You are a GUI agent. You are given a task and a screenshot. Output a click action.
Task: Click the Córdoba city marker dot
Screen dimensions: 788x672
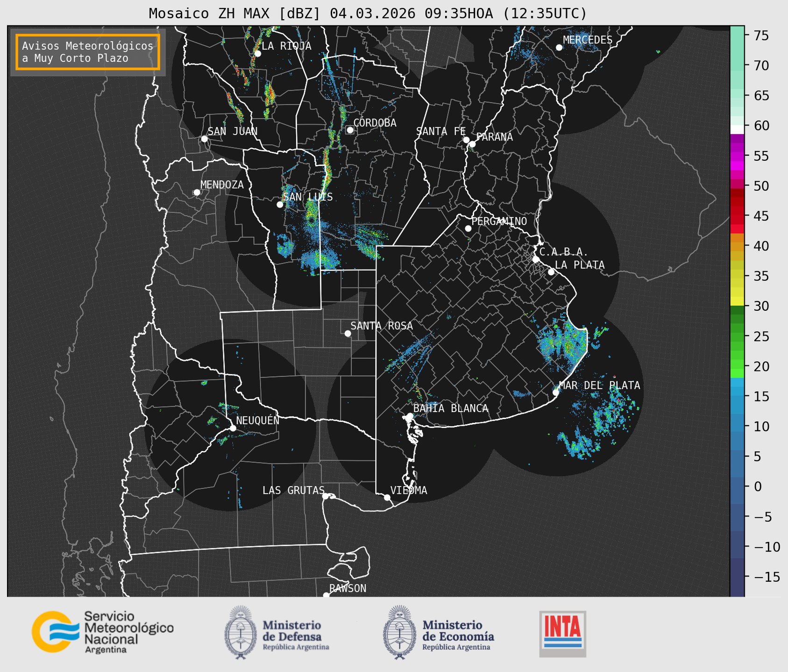[x=350, y=130]
